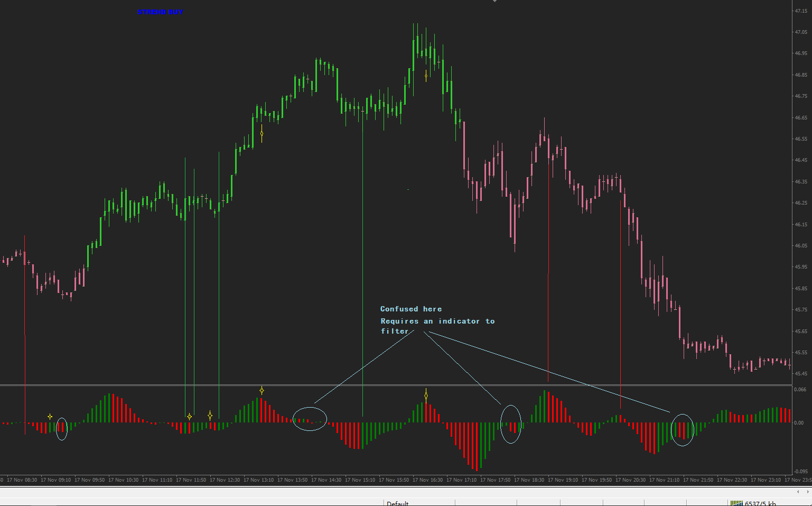Click the 46.65 price scale label

801,117
